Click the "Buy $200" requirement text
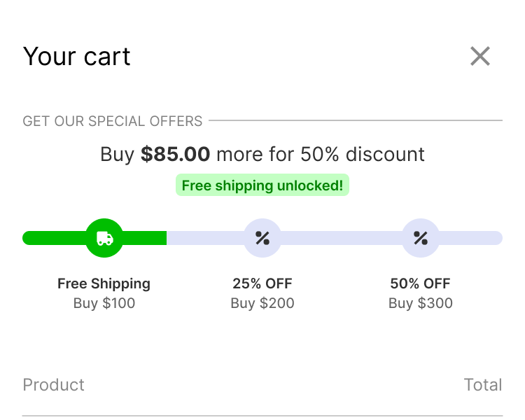Viewport: 525px width, 420px height. point(262,303)
